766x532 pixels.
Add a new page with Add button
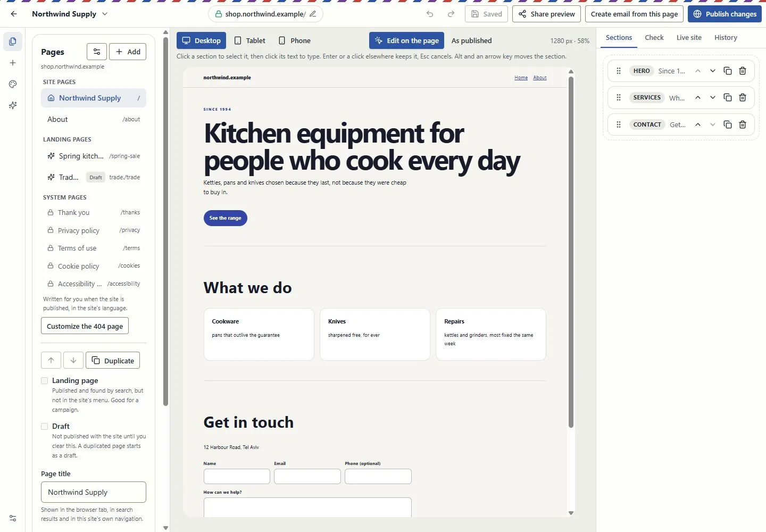(x=128, y=52)
